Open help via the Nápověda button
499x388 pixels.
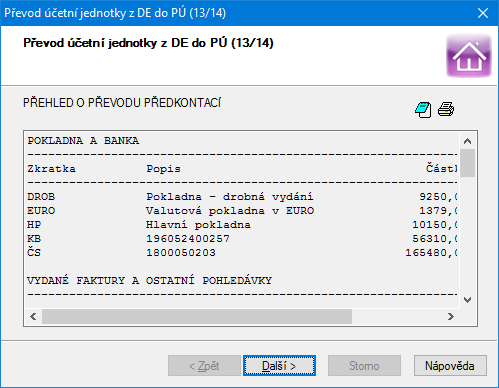coord(450,366)
